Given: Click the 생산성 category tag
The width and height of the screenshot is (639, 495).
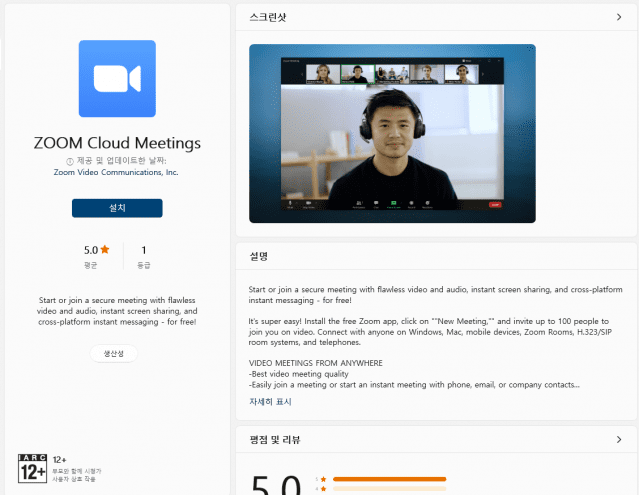Looking at the screenshot, I should click(x=114, y=353).
